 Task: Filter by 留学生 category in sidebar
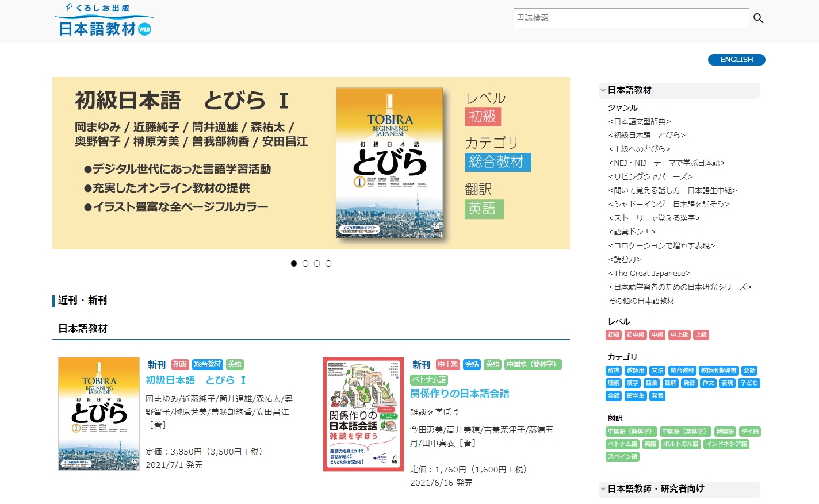point(636,396)
